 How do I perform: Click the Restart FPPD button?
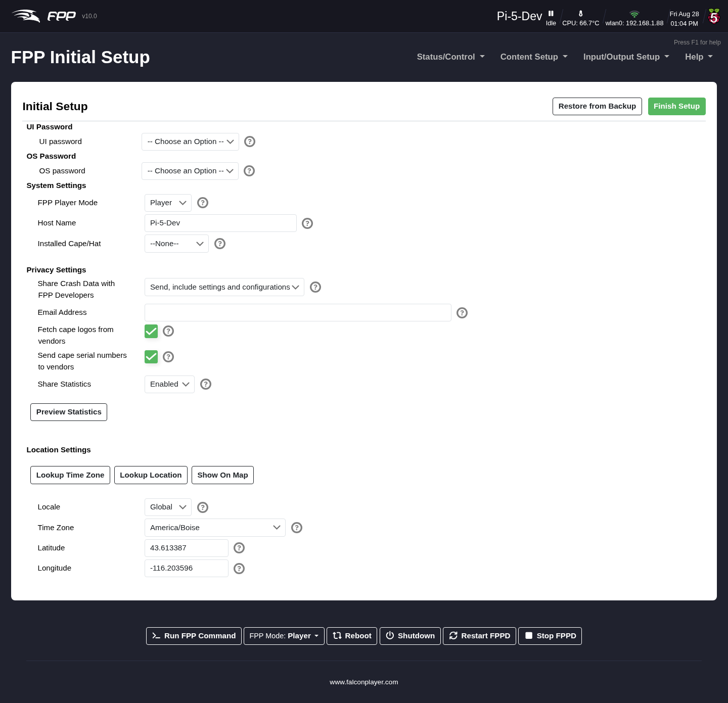tap(479, 636)
